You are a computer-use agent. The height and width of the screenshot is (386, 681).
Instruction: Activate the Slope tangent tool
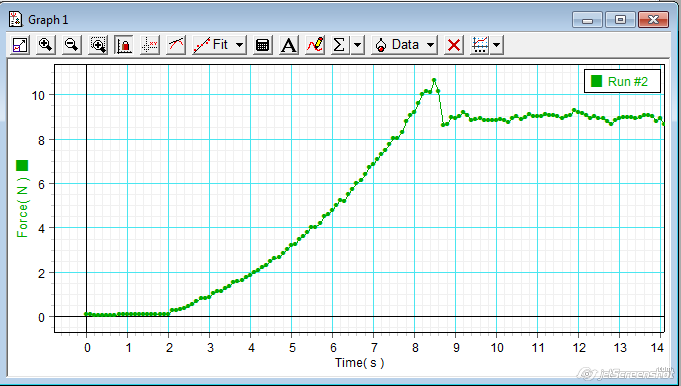(176, 45)
